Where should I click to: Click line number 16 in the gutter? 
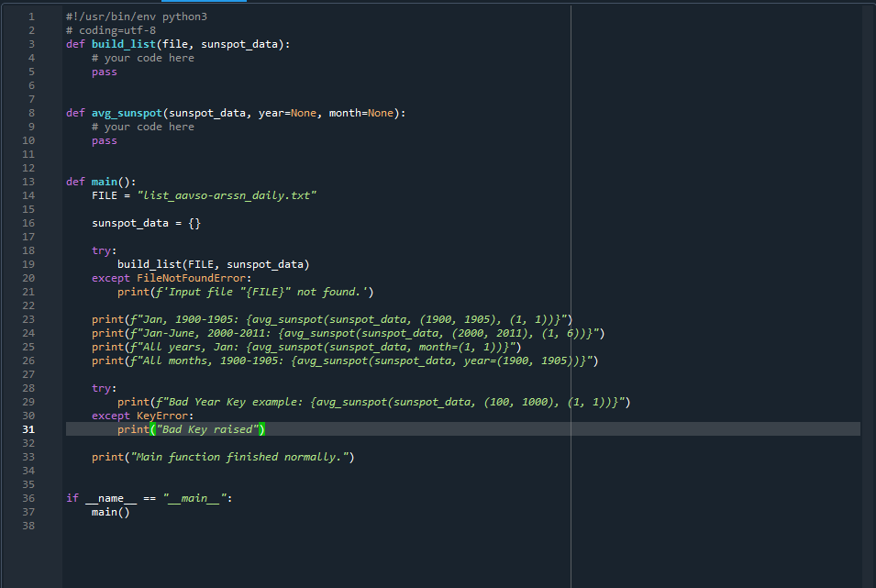[x=28, y=223]
